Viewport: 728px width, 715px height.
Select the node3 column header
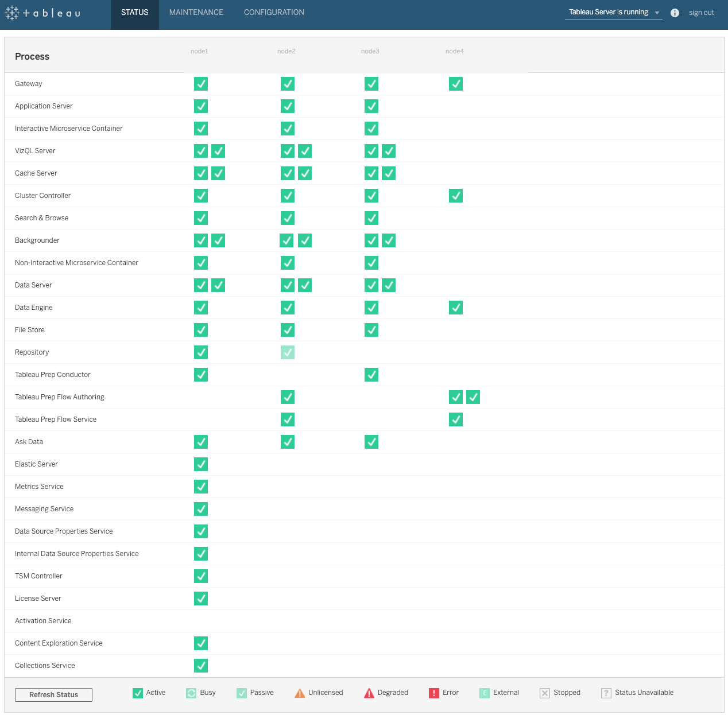(370, 51)
